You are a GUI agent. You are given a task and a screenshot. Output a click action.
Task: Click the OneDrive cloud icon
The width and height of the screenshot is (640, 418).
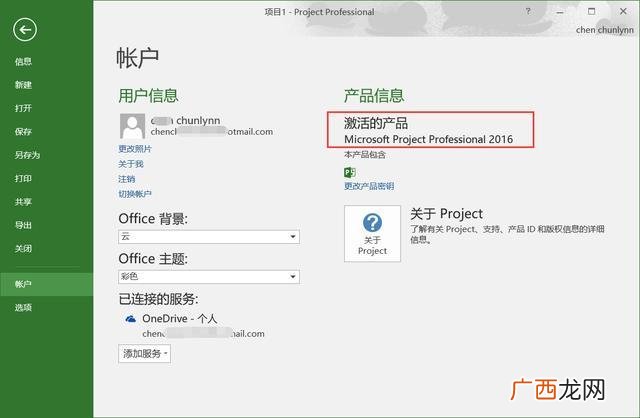click(131, 319)
